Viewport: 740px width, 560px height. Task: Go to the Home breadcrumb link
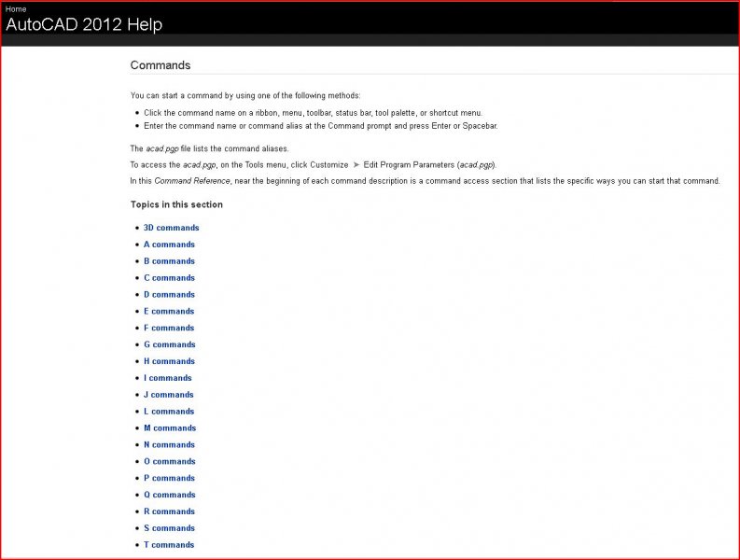pyautogui.click(x=16, y=9)
